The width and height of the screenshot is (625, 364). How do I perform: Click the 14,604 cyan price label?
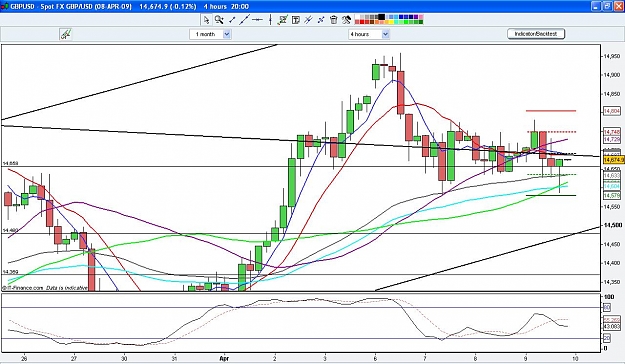tap(612, 186)
